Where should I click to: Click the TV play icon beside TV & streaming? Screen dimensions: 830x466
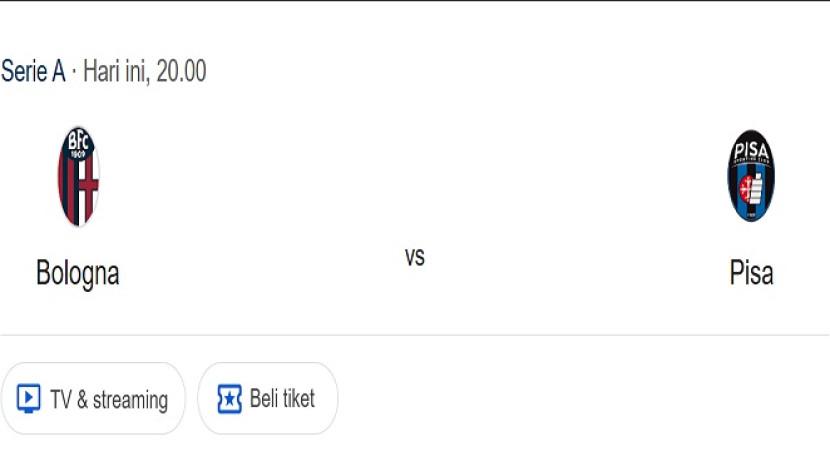tap(29, 399)
